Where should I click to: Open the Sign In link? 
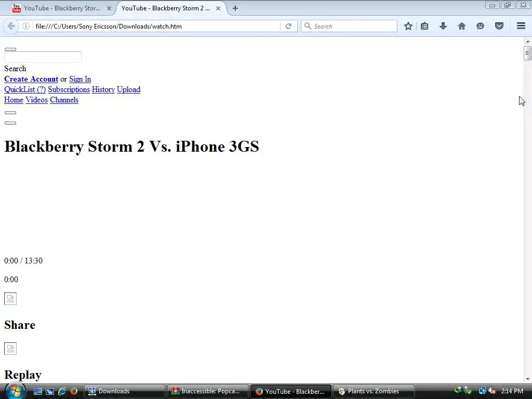[x=80, y=79]
